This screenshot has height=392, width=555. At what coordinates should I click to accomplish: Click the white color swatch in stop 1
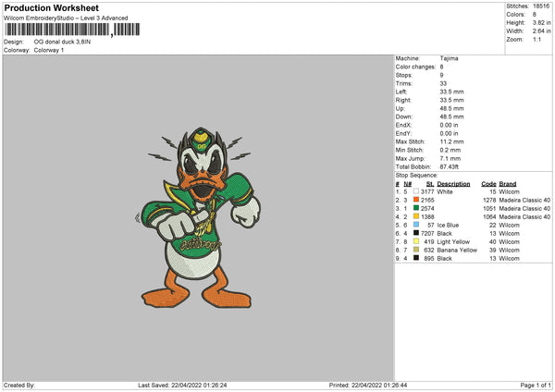(416, 191)
